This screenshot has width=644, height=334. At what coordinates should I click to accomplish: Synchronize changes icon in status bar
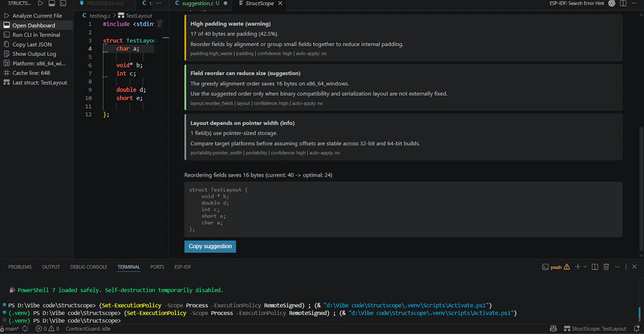click(25, 329)
